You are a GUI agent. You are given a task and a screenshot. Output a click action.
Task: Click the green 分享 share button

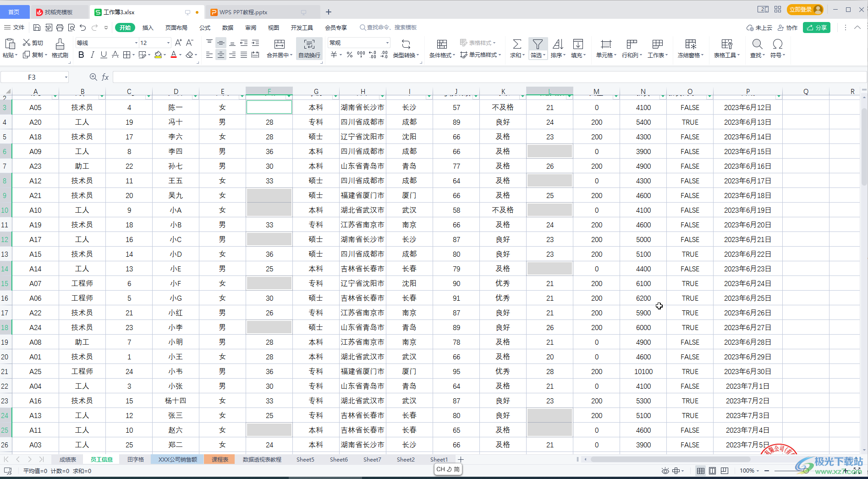[x=817, y=28]
